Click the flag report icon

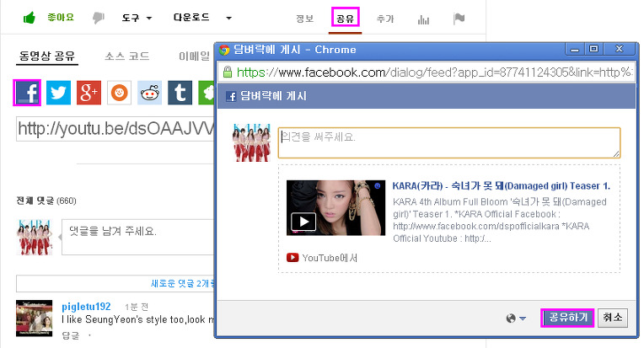(x=459, y=19)
